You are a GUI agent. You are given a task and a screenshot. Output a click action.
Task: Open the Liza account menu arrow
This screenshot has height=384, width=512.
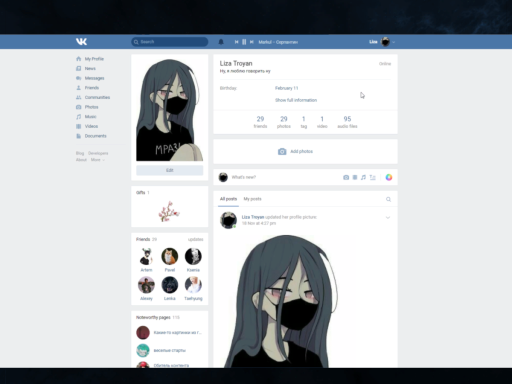point(394,42)
